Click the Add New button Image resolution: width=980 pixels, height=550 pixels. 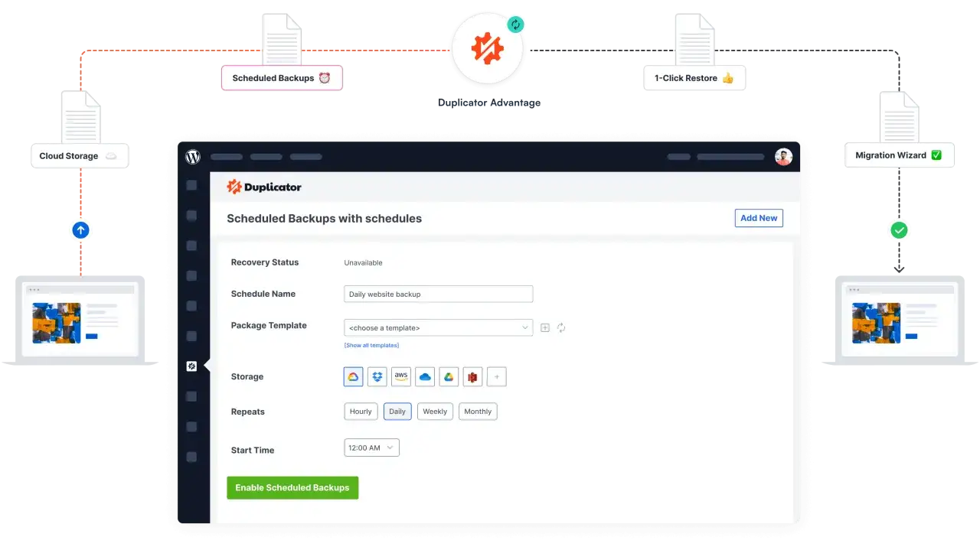pos(759,218)
